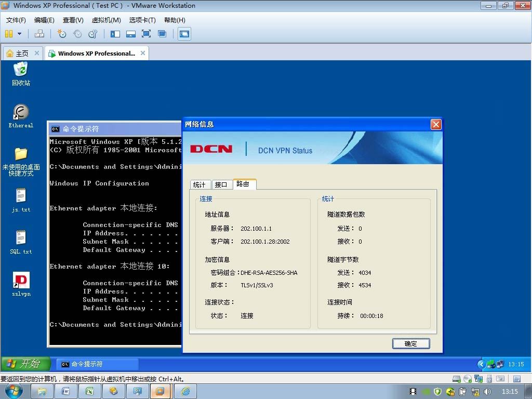532x399 pixels.
Task: Expand the pause power dropdown arrow
Action: (19, 34)
